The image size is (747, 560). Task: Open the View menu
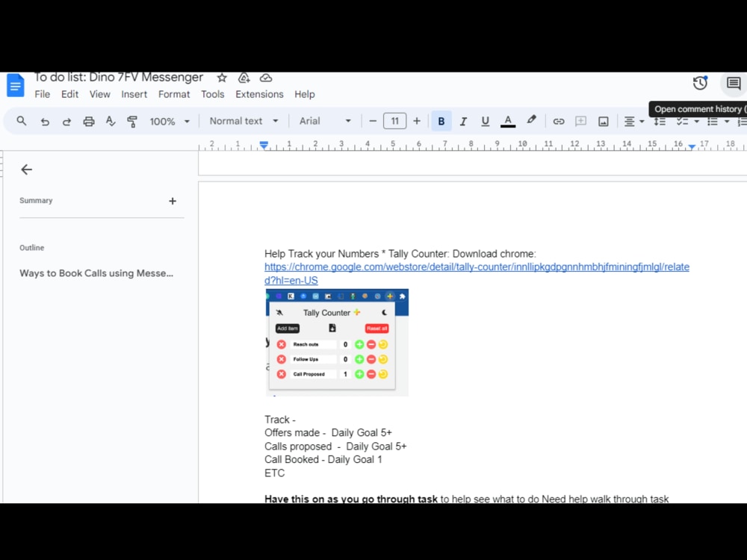(99, 94)
